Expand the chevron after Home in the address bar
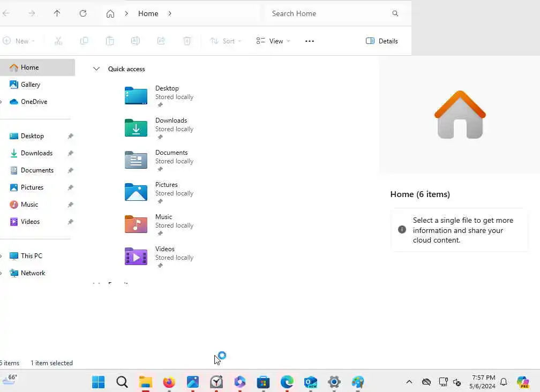The height and width of the screenshot is (392, 540). click(170, 13)
